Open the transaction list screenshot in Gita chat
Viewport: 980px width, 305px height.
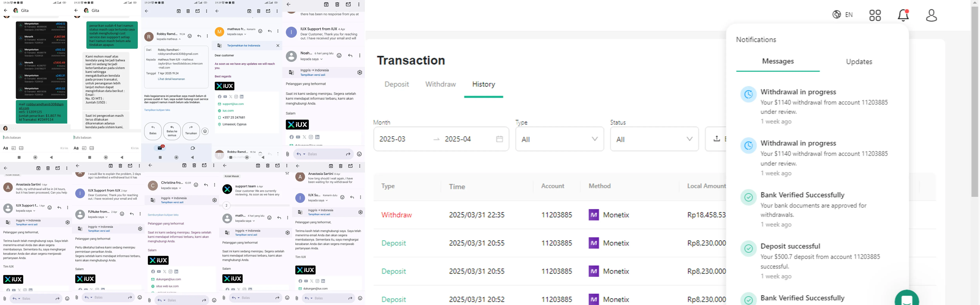[42, 60]
